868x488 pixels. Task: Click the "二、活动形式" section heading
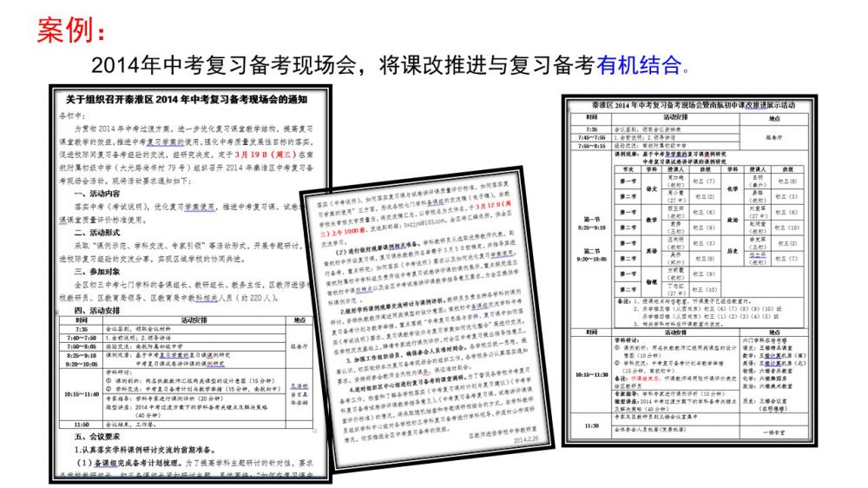tap(103, 232)
